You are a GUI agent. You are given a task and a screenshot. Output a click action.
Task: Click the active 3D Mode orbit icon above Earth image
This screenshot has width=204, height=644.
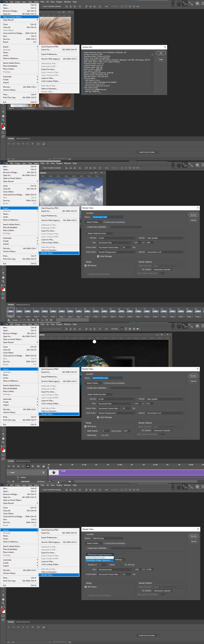[122, 329]
